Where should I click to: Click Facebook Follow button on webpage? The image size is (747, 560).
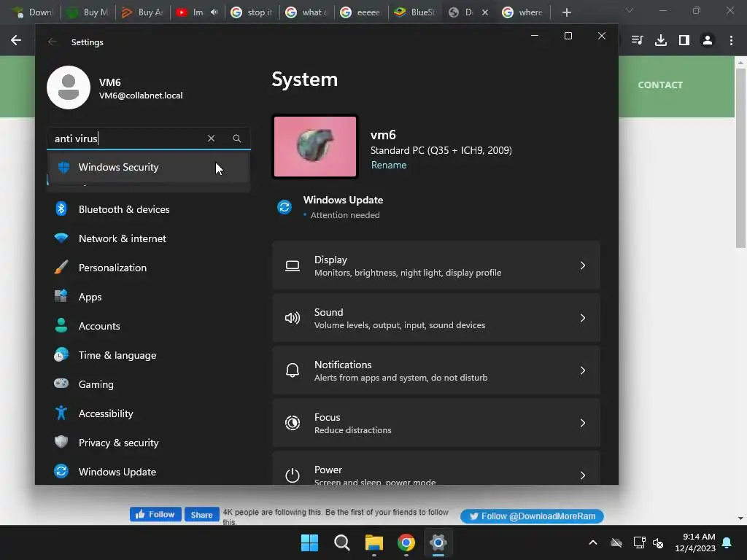point(156,514)
